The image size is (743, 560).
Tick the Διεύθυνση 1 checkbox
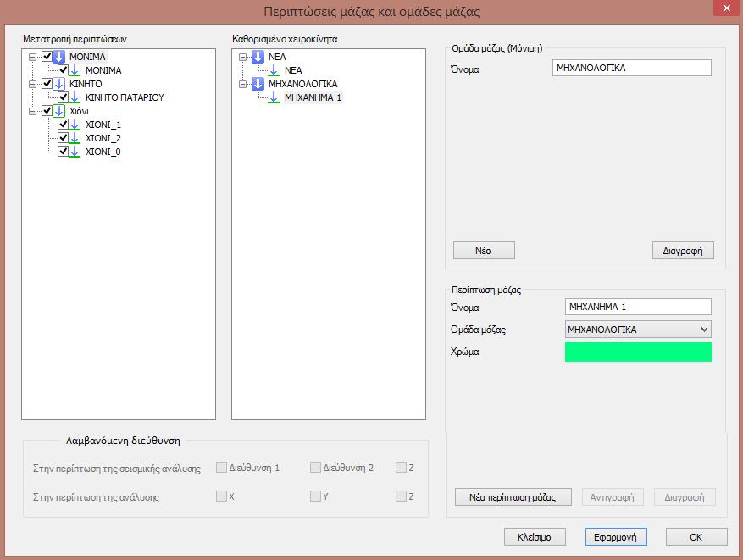pyautogui.click(x=221, y=468)
